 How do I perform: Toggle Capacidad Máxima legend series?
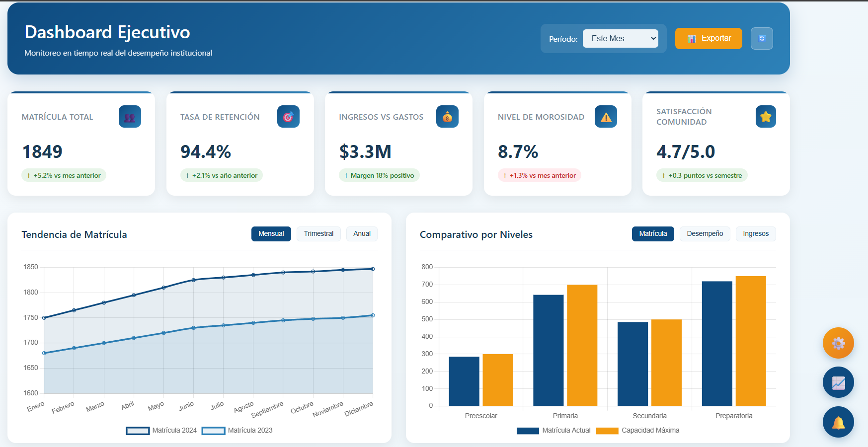pyautogui.click(x=638, y=431)
